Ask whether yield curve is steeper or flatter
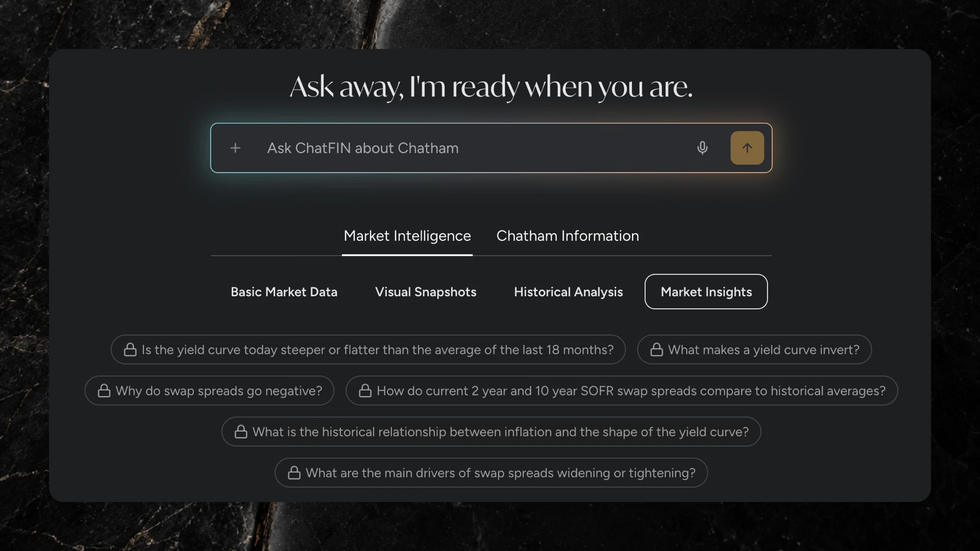Viewport: 980px width, 551px height. pyautogui.click(x=368, y=349)
